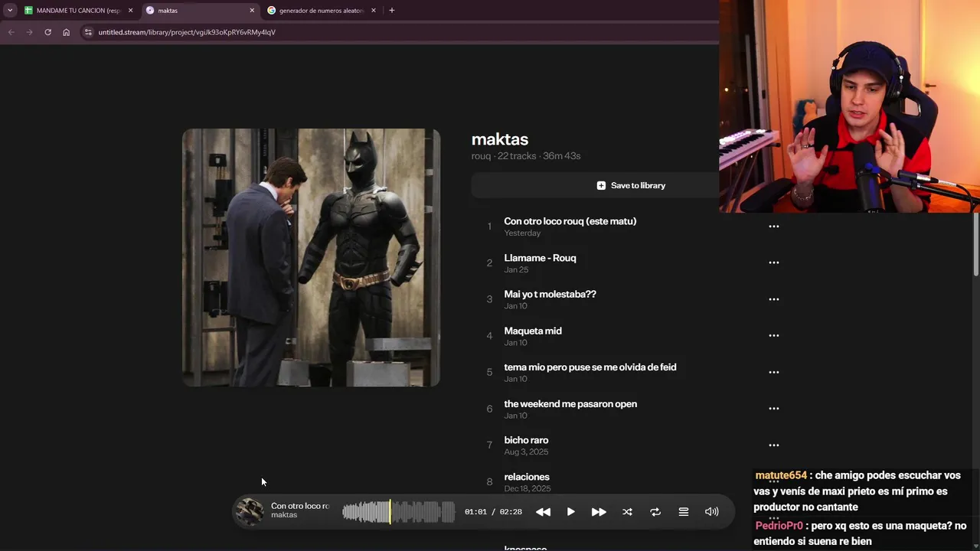View site information icon in address bar
Viewport: 980px width, 551px height.
(88, 32)
